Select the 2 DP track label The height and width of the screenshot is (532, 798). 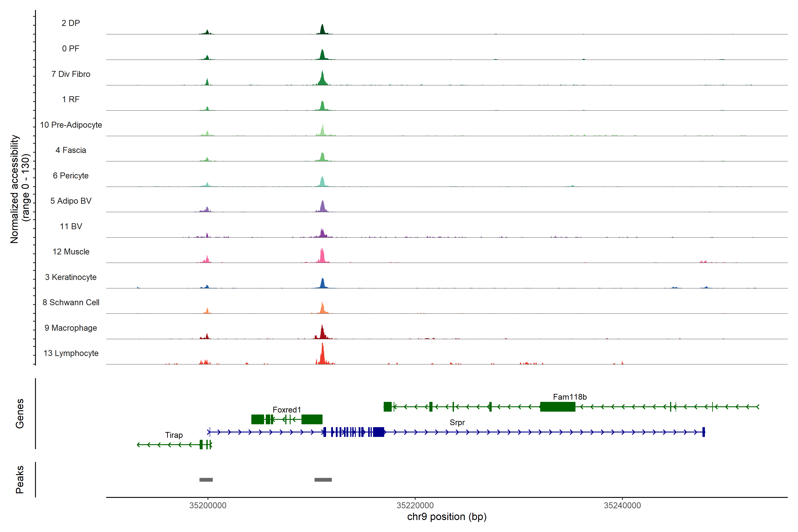(70, 23)
